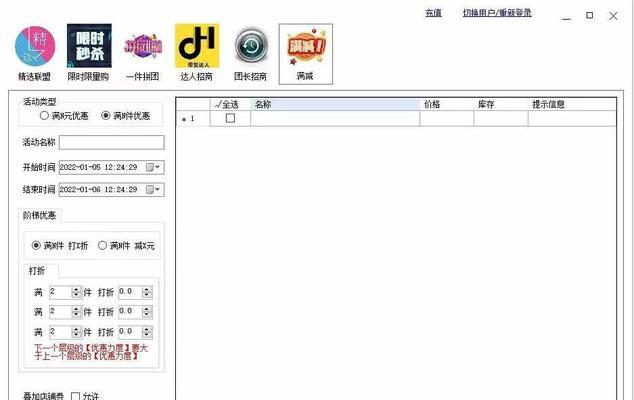Viewport: 634px width, 400px height.
Task: Click the 结束时间 date field
Action: click(112, 189)
